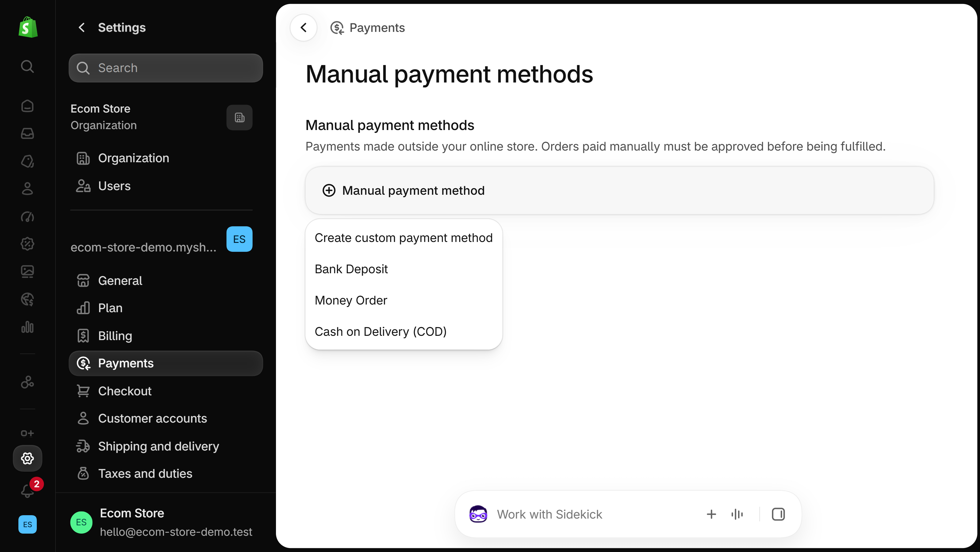Open the apps cluster icon in rail
This screenshot has width=980, height=552.
click(27, 382)
